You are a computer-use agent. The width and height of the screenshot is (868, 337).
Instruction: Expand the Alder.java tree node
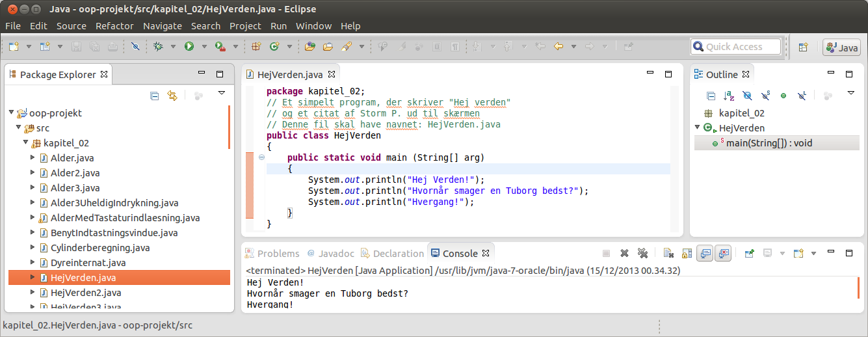click(x=33, y=158)
